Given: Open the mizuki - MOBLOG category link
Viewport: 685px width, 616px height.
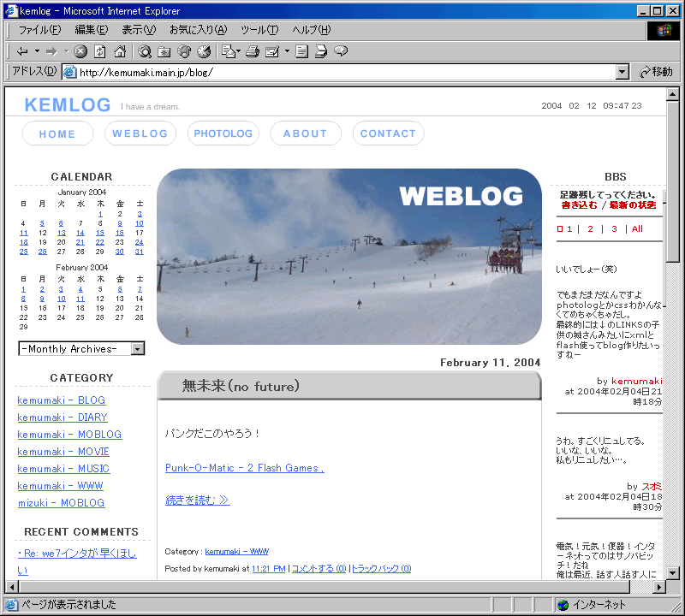Looking at the screenshot, I should (x=61, y=503).
